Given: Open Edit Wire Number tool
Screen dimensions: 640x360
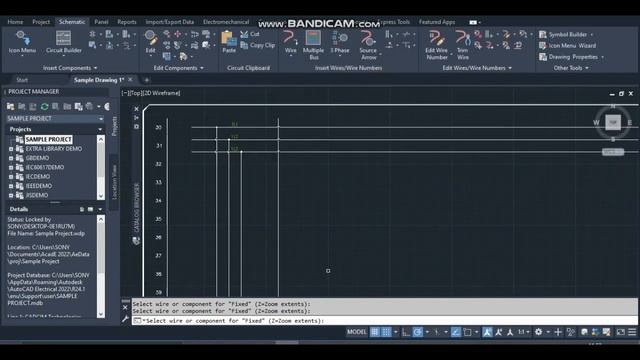Looking at the screenshot, I should (x=436, y=45).
